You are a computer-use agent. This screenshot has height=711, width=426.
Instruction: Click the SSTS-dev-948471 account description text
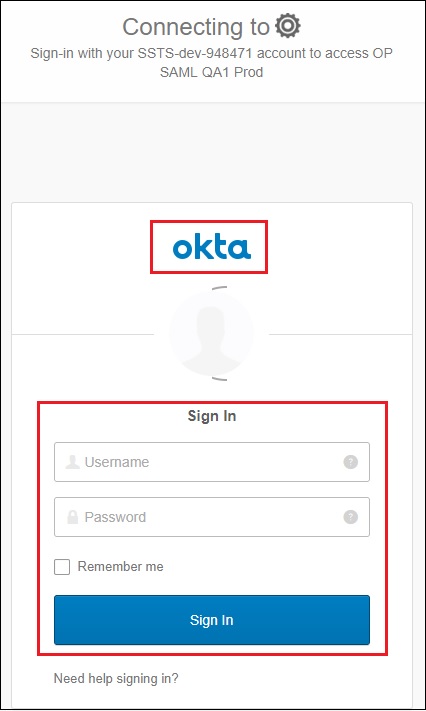coord(211,53)
